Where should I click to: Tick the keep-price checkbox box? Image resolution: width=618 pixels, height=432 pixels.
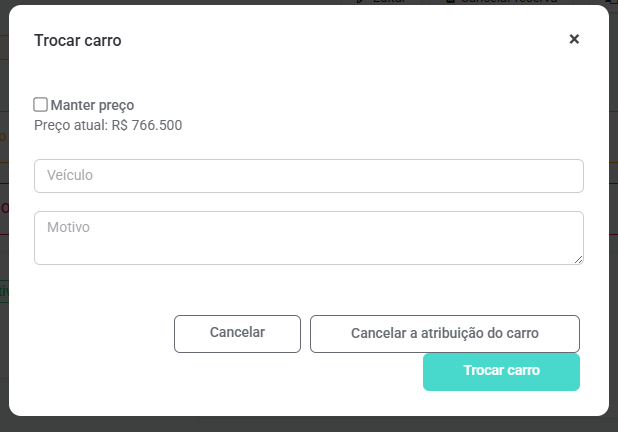(x=41, y=104)
